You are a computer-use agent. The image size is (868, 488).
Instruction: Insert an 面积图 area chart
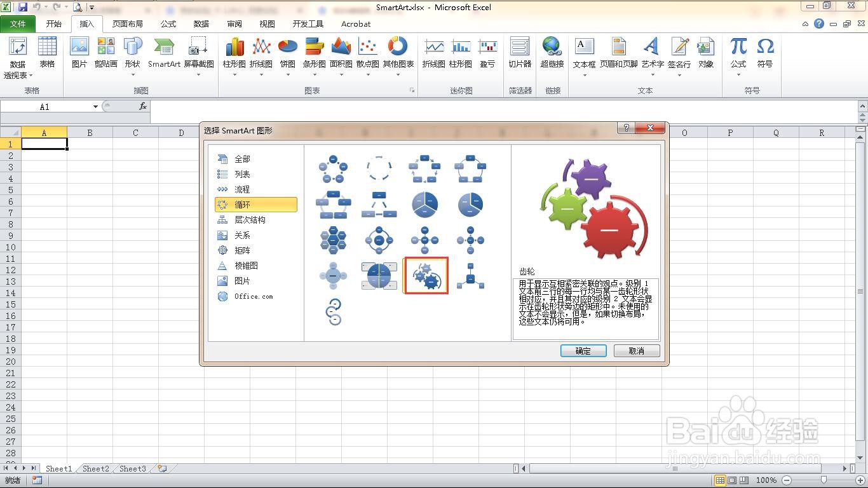pyautogui.click(x=341, y=57)
